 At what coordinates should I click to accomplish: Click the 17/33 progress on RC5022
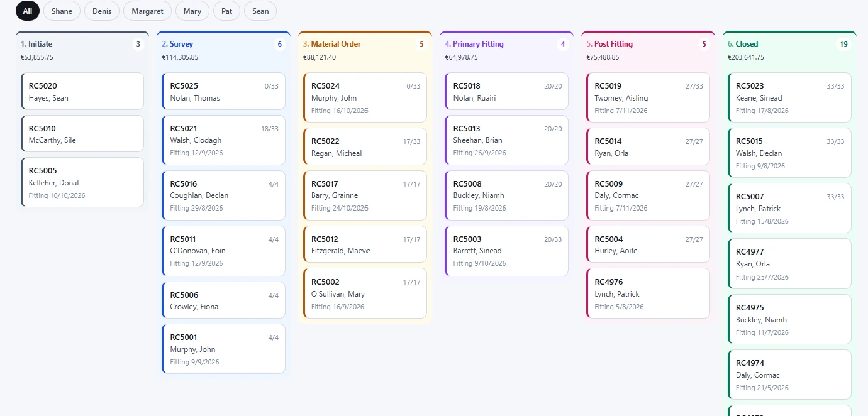(x=411, y=141)
